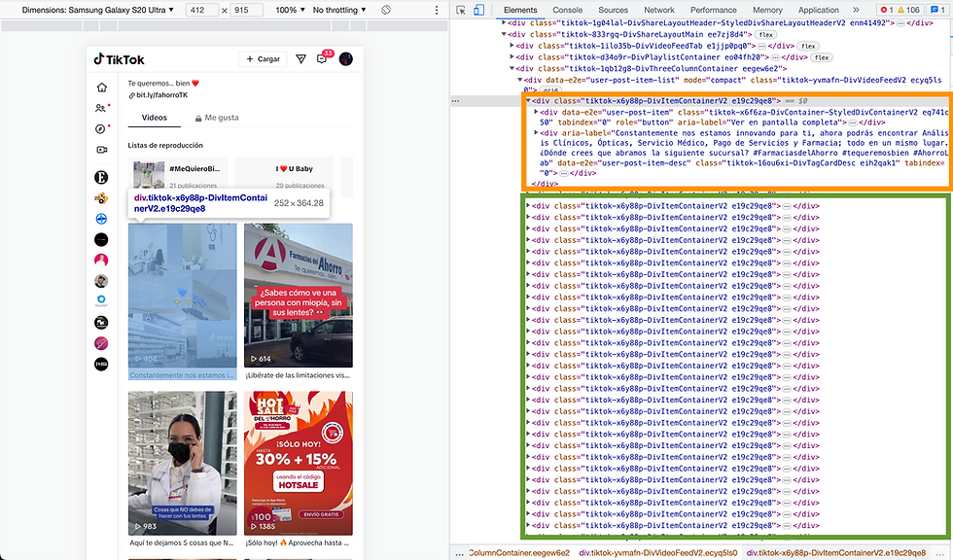Image resolution: width=953 pixels, height=560 pixels.
Task: Click breadcrumb div.tiktok-yvmafn-DivVideoFeedV2.ecyq5ls0
Action: [x=657, y=553]
